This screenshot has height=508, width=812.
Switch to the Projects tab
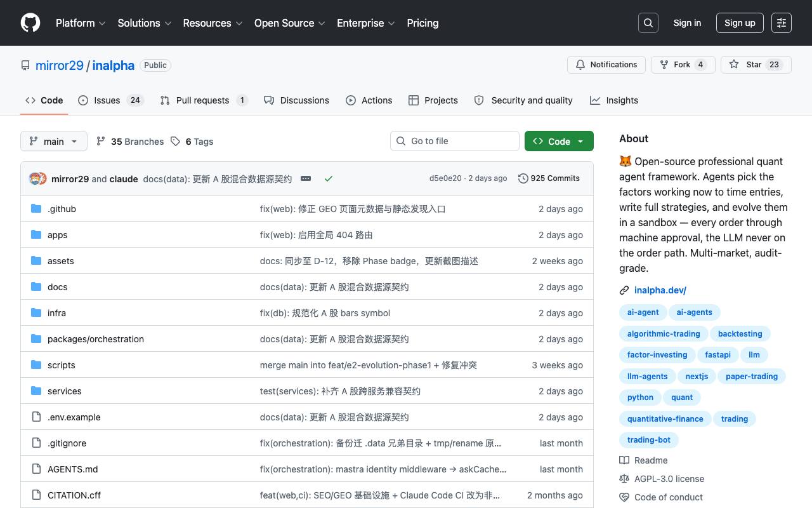pos(433,100)
